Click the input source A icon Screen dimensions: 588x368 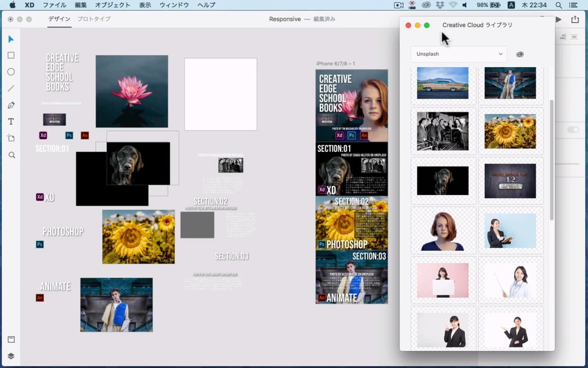coord(511,5)
